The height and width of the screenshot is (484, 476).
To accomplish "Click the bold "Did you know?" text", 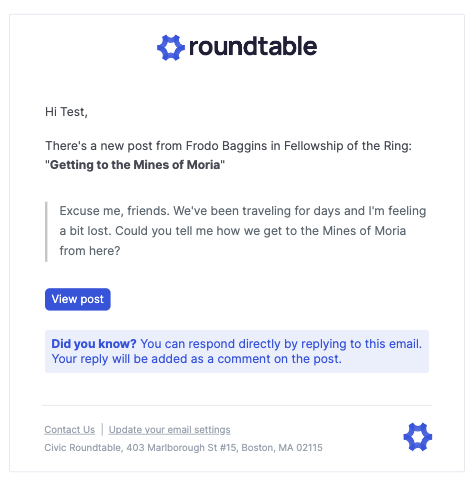I will 94,344.
